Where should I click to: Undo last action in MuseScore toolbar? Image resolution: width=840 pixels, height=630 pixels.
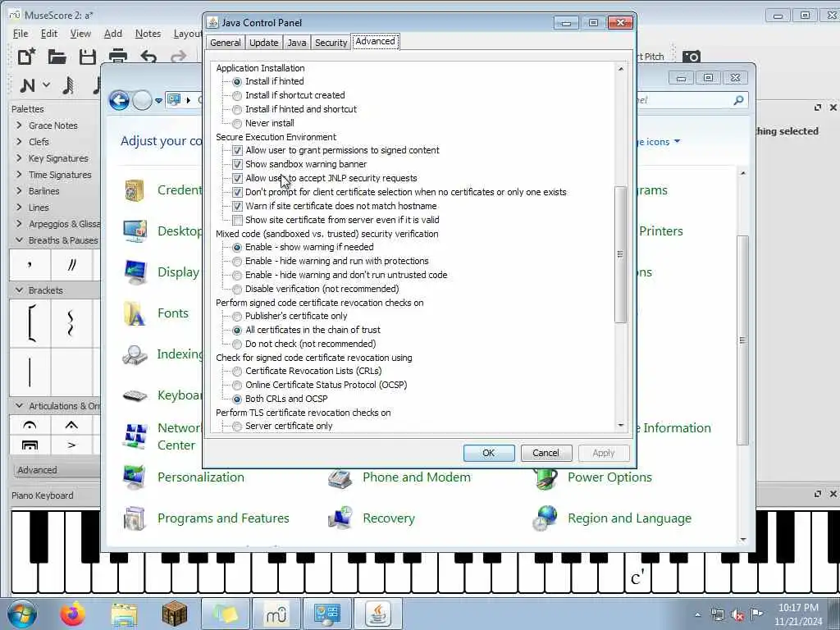coord(148,56)
